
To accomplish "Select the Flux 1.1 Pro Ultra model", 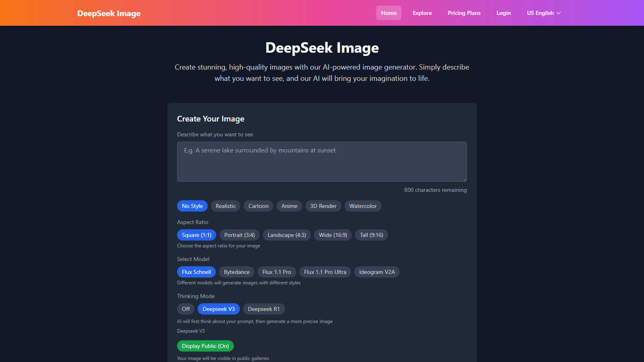I will tap(325, 272).
